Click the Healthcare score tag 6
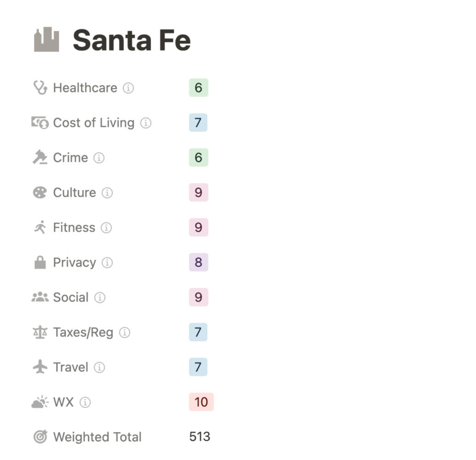 pos(198,88)
